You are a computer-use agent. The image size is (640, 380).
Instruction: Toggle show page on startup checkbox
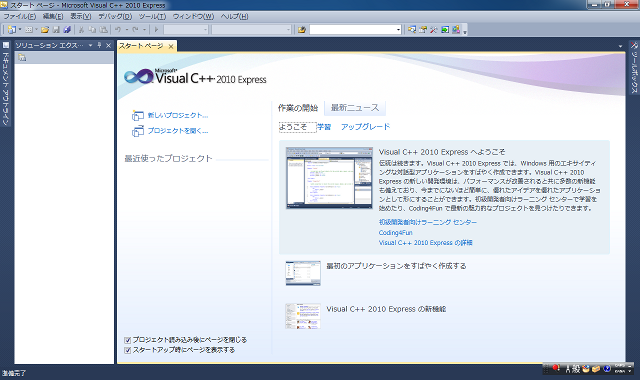(127, 350)
